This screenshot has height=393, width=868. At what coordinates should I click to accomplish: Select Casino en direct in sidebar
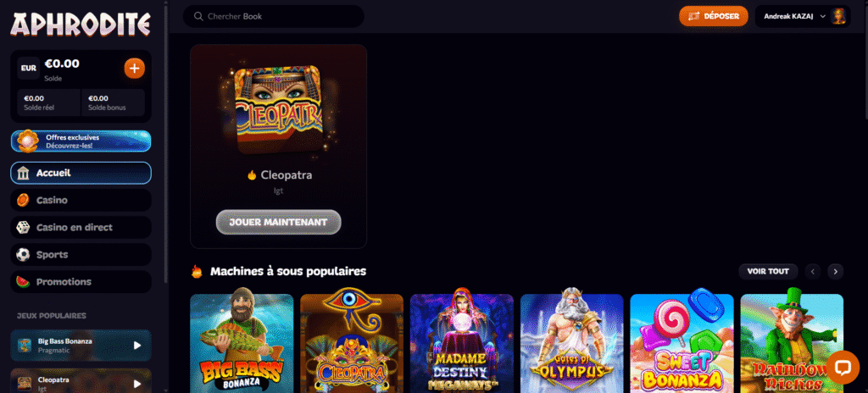[x=81, y=227]
